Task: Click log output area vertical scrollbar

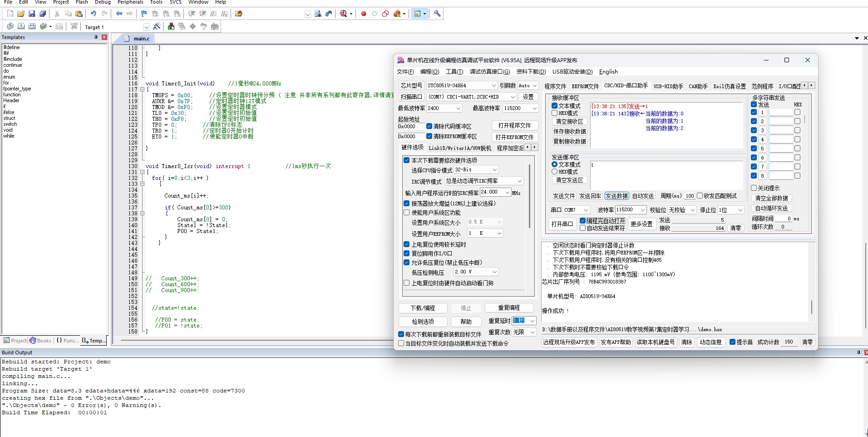Action: (x=812, y=307)
